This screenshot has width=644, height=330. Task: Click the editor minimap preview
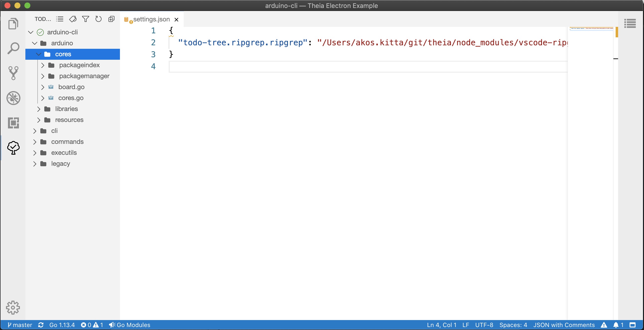point(591,29)
